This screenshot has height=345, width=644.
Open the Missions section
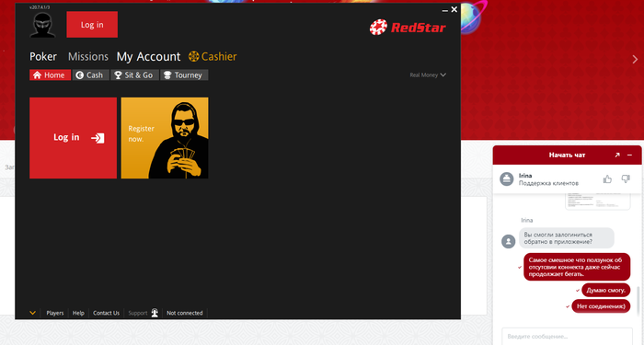pos(88,56)
